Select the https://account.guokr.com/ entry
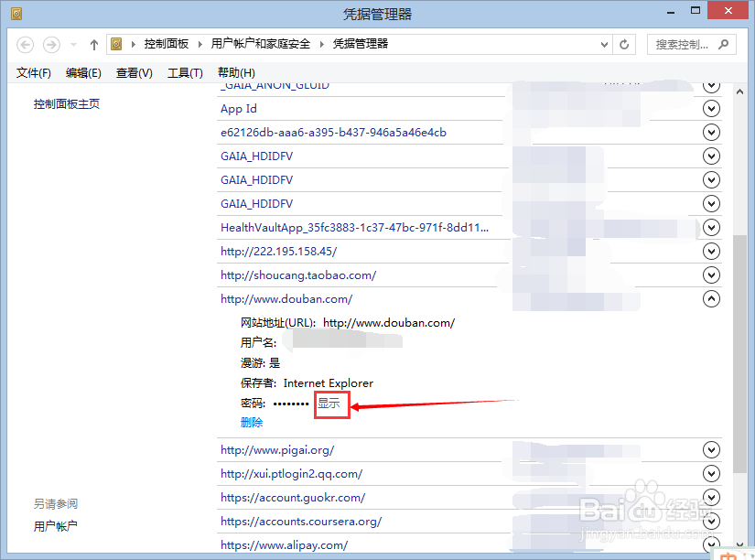 (x=293, y=498)
